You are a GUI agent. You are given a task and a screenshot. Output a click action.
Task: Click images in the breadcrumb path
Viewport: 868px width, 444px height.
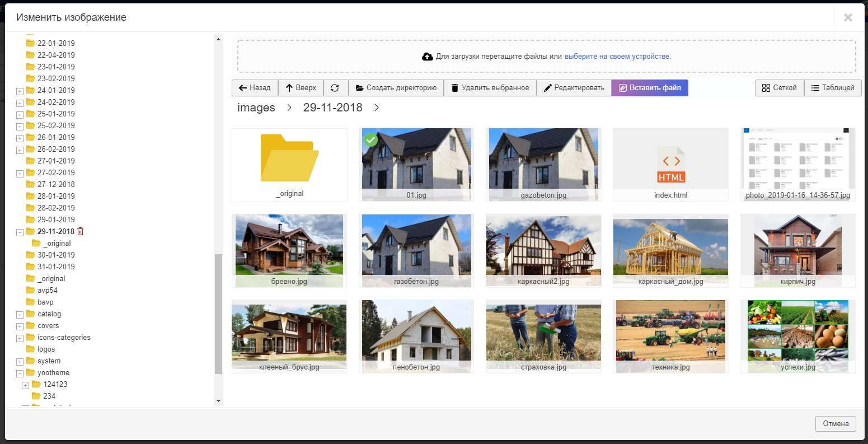click(x=256, y=108)
